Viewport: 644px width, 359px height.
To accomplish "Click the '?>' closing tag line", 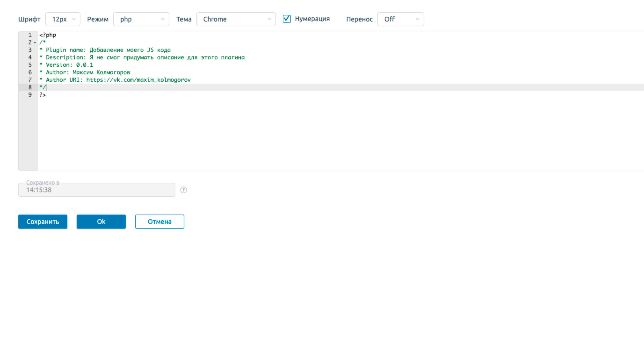I will point(43,95).
